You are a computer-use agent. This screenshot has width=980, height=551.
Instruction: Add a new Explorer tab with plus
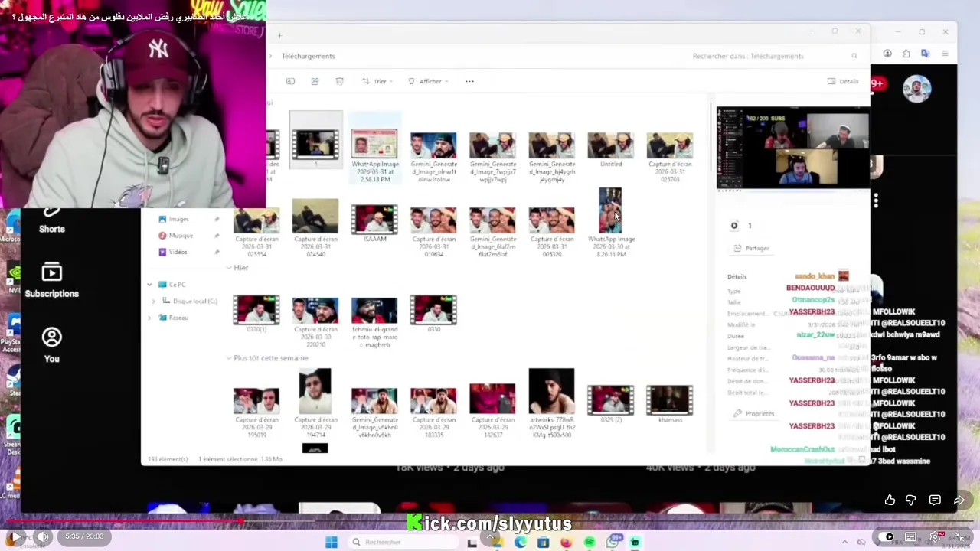point(279,35)
